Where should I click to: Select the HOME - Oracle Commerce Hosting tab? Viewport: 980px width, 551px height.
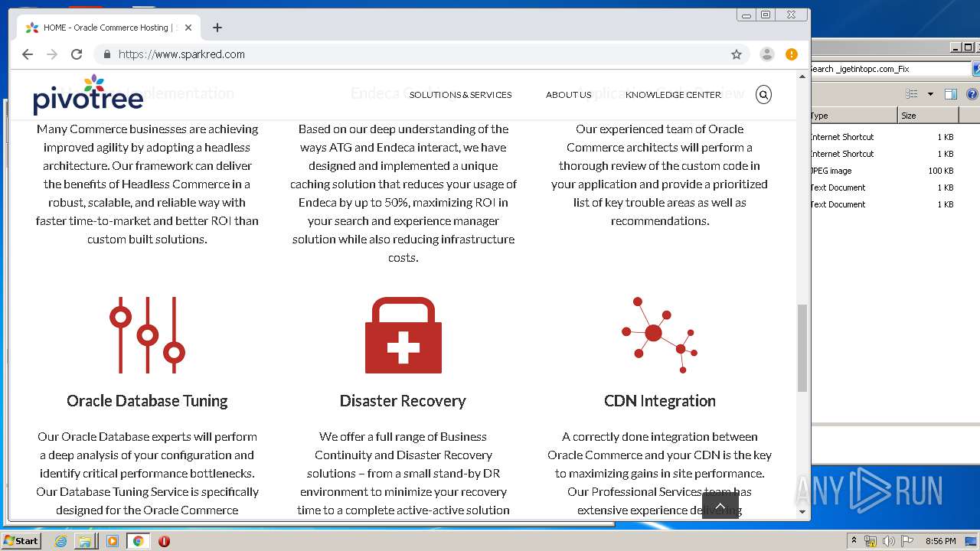[109, 28]
